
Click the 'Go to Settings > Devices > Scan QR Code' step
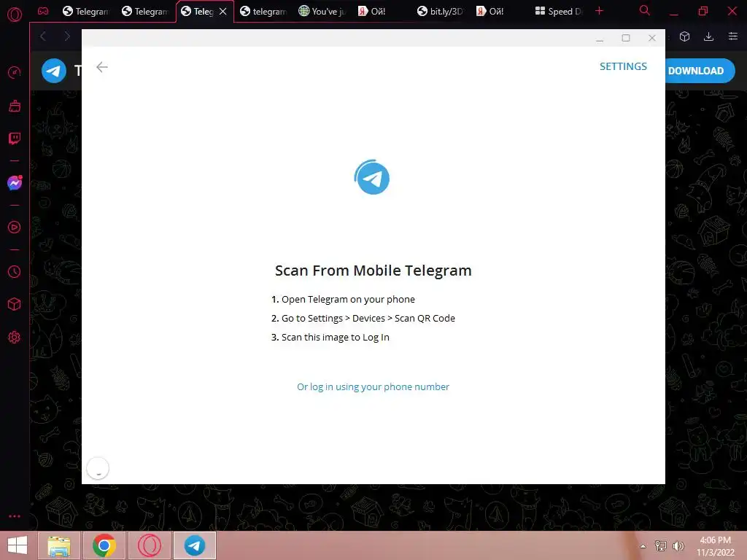(x=368, y=318)
